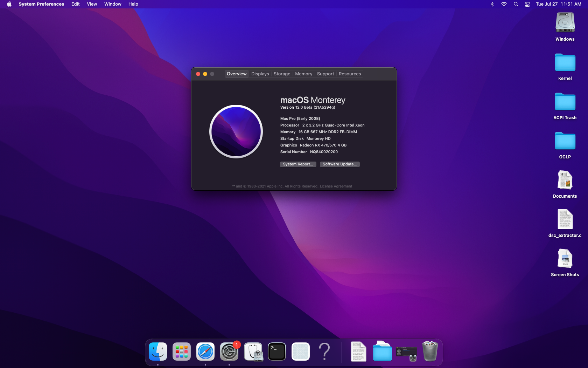Click the memory value 16 GB 667 MHz DDR2 FB-DIMM

click(328, 132)
